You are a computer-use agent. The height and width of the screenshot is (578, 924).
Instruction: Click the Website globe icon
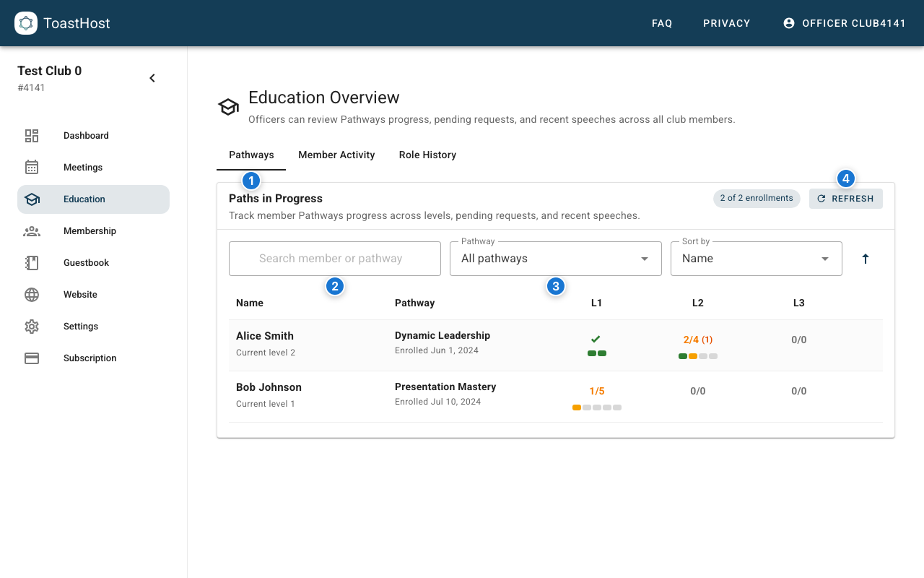point(32,294)
